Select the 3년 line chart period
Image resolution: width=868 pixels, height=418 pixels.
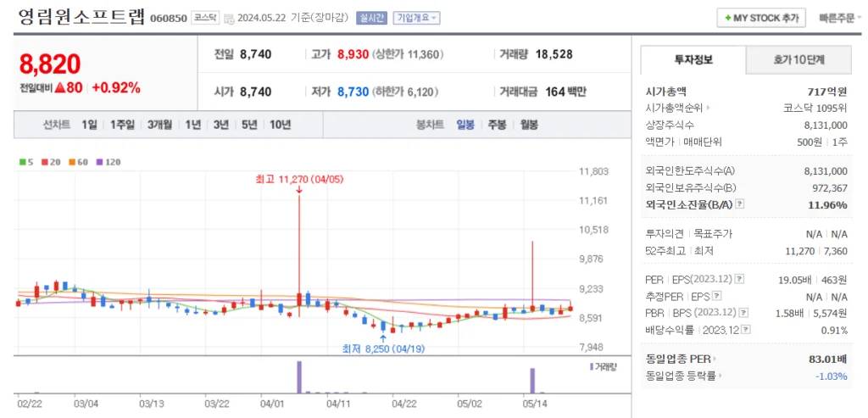point(221,125)
